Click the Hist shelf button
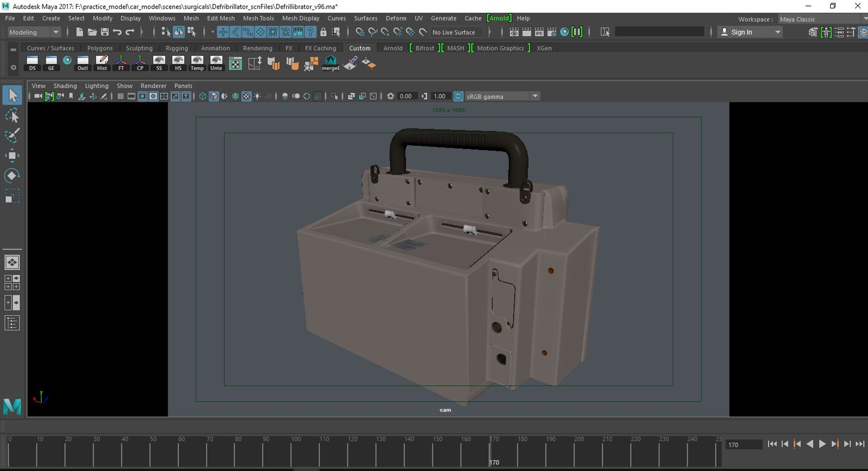This screenshot has width=868, height=471. 102,63
